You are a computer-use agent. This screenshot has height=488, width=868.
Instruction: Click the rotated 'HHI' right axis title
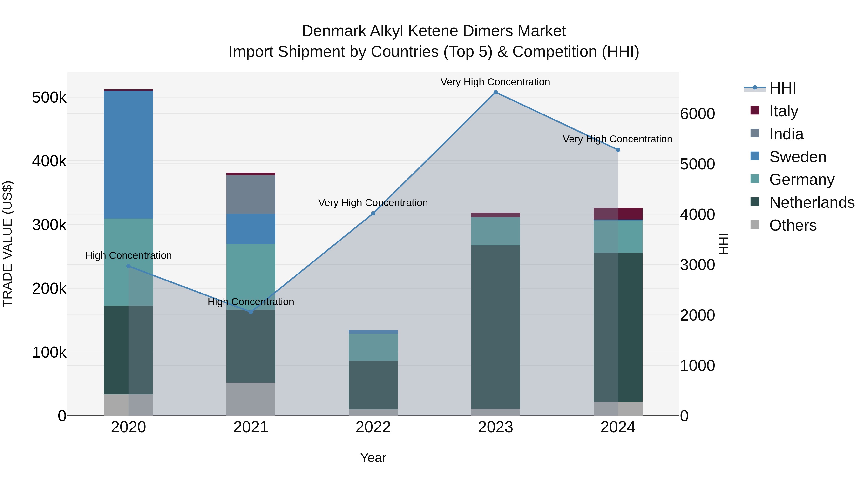click(724, 244)
